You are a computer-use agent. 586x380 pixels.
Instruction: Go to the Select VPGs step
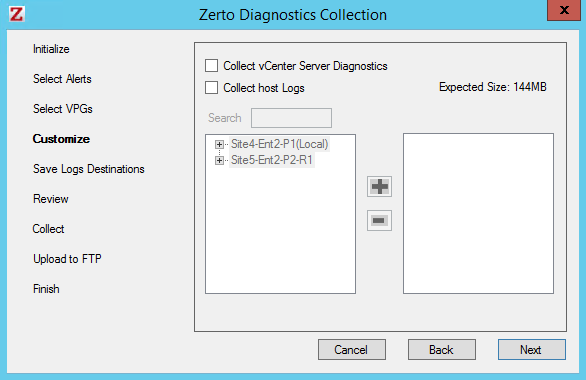(63, 109)
